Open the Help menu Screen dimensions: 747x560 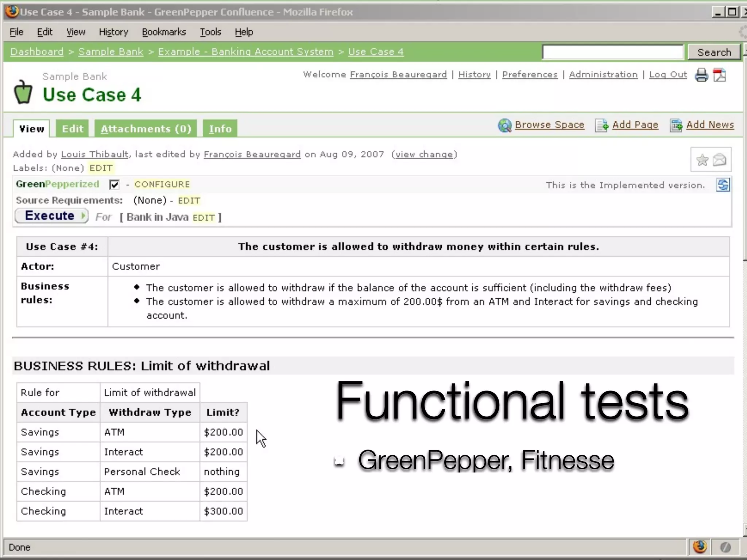tap(244, 32)
